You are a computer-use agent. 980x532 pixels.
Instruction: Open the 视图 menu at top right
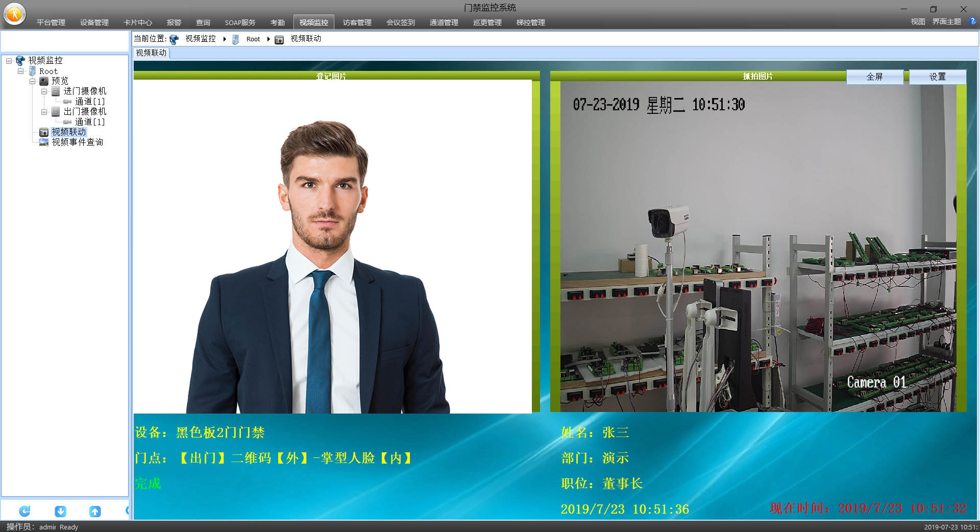(x=918, y=21)
